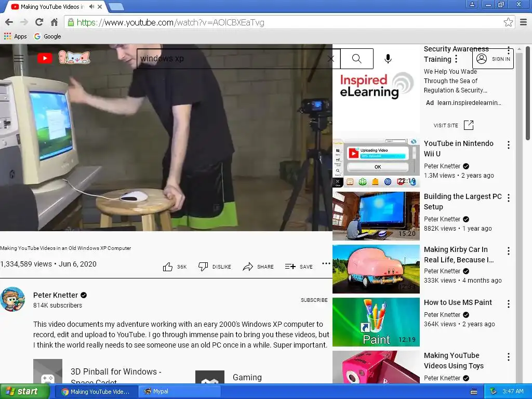
Task: Open options for Making YouTube Videos Using Toys
Action: (508, 357)
